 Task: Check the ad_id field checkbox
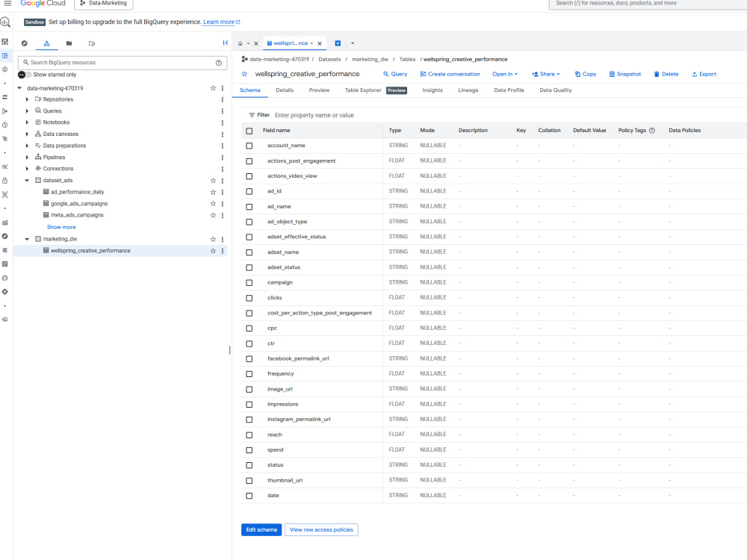(x=249, y=191)
